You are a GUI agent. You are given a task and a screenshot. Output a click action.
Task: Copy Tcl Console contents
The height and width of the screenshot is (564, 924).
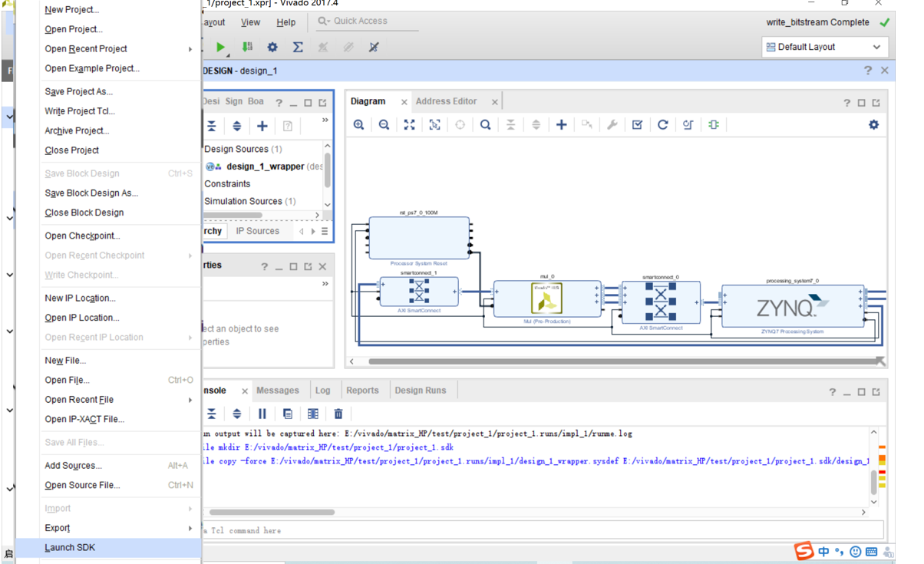[x=287, y=414]
